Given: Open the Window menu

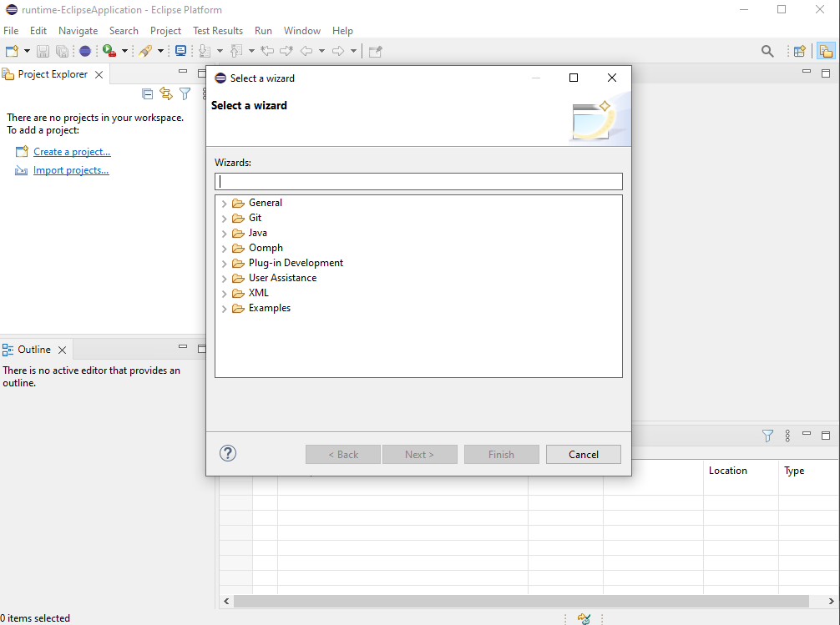Looking at the screenshot, I should coord(302,31).
